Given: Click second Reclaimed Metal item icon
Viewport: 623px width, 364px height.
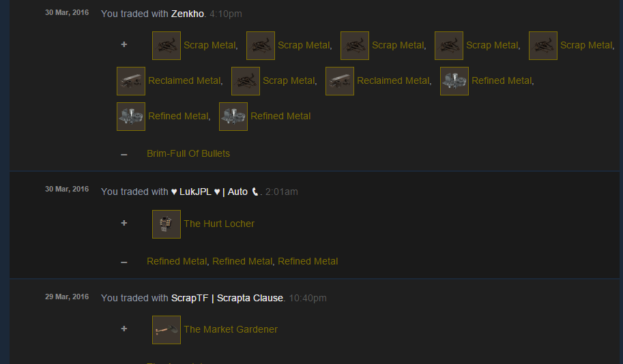Looking at the screenshot, I should (340, 81).
